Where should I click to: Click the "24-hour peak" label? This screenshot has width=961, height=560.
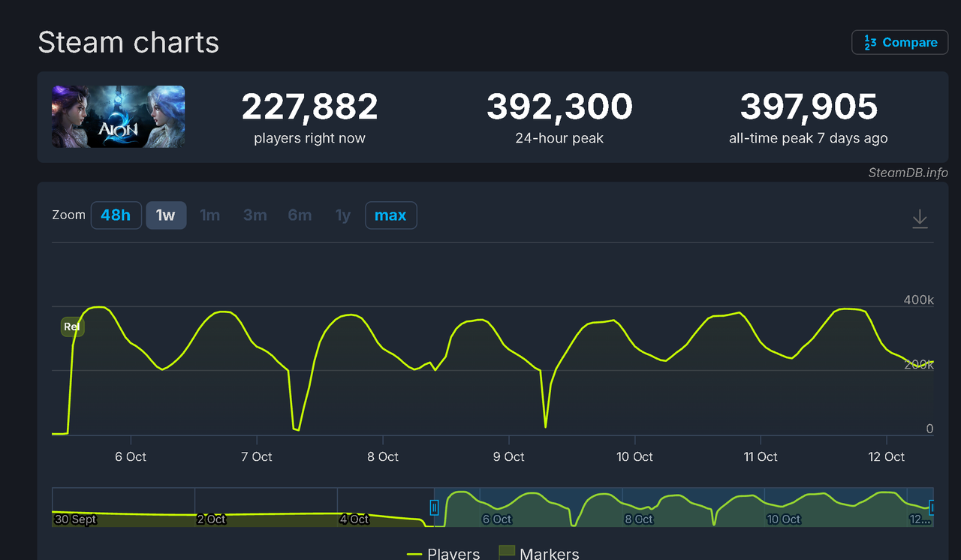pyautogui.click(x=559, y=138)
